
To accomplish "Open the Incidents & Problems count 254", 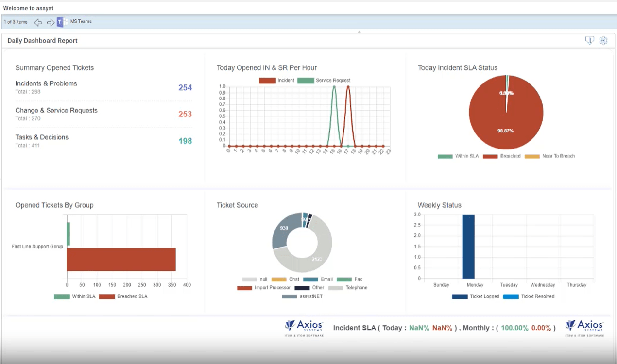I will (x=185, y=88).
